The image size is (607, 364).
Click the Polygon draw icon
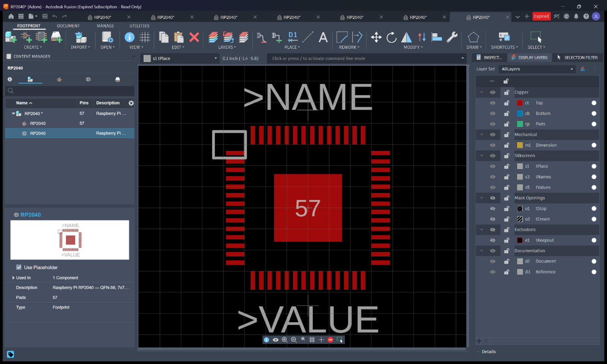pyautogui.click(x=473, y=37)
